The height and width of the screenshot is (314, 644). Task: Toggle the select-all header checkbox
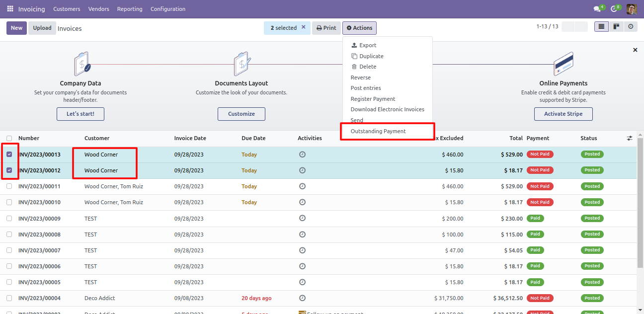(x=9, y=138)
